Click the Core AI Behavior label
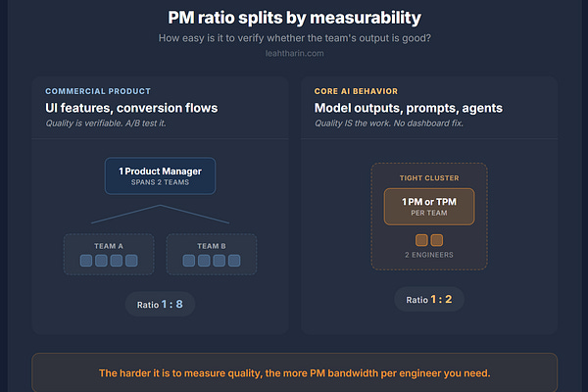Screen dimensions: 588x392 point(356,91)
